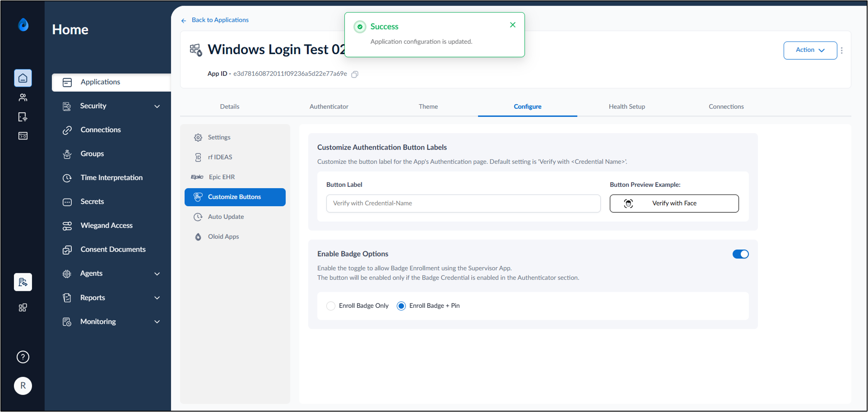Switch to the Connections tab

pos(726,107)
